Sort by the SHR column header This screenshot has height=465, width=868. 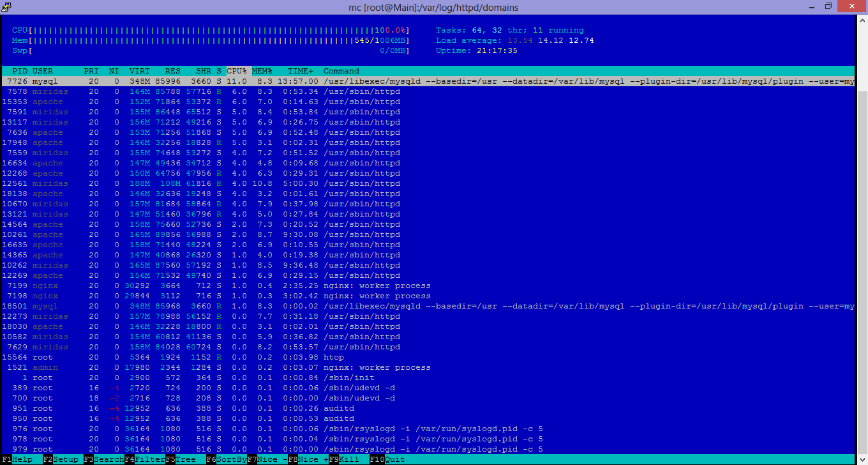pos(204,71)
